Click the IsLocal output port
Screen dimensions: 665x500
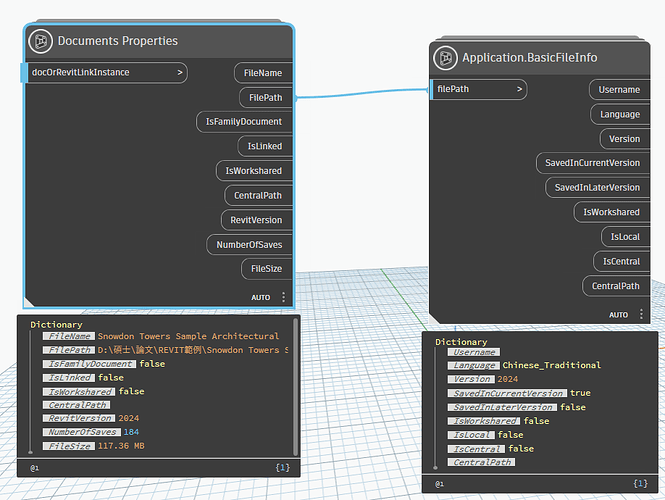coord(625,237)
